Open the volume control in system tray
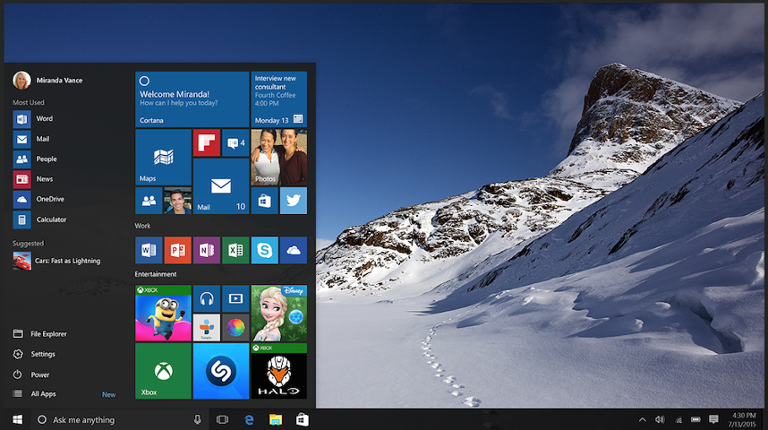This screenshot has height=430, width=768. pyautogui.click(x=659, y=420)
